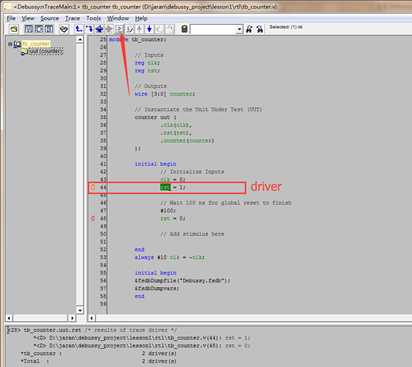The width and height of the screenshot is (412, 367).
Task: Click the tree panel scroll right arrow
Action: [72, 318]
